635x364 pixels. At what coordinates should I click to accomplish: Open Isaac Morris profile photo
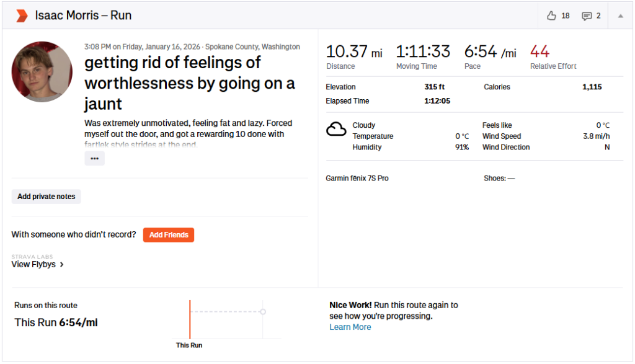click(x=42, y=72)
